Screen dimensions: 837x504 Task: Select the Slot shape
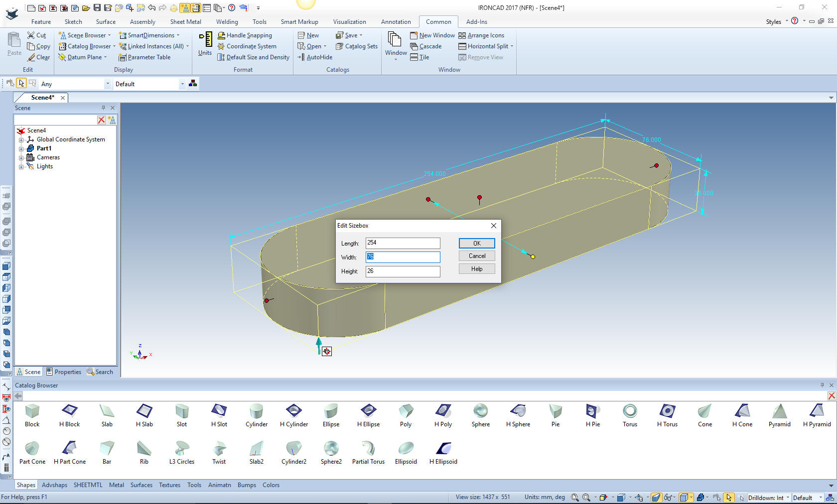(181, 415)
